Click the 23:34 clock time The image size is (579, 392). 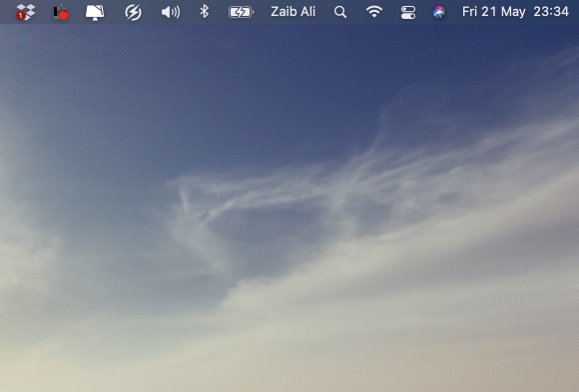coord(551,12)
